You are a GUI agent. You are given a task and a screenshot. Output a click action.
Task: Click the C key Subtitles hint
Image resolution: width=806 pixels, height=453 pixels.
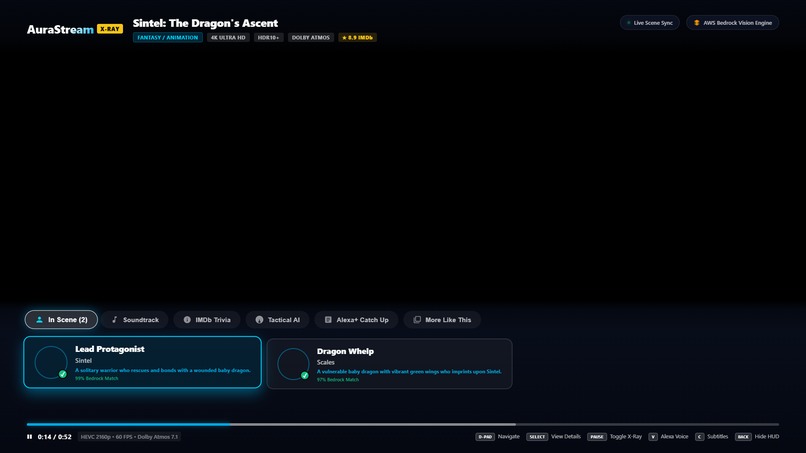(711, 437)
